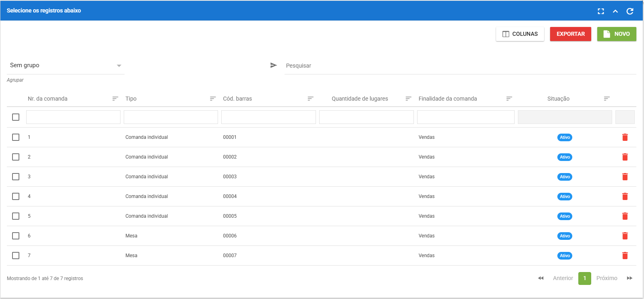Click Vendas cell in row 00007
The height and width of the screenshot is (299, 644).
(x=426, y=256)
